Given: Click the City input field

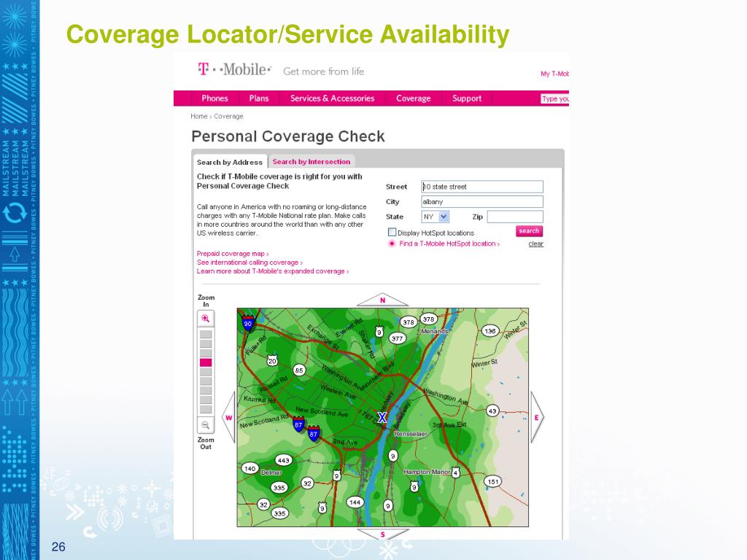Looking at the screenshot, I should point(482,202).
